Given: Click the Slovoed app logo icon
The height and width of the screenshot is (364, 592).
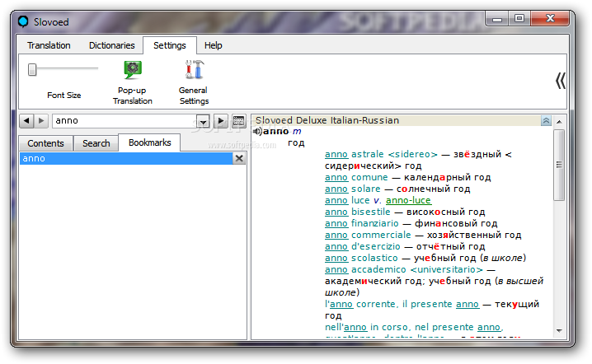Looking at the screenshot, I should tap(23, 21).
